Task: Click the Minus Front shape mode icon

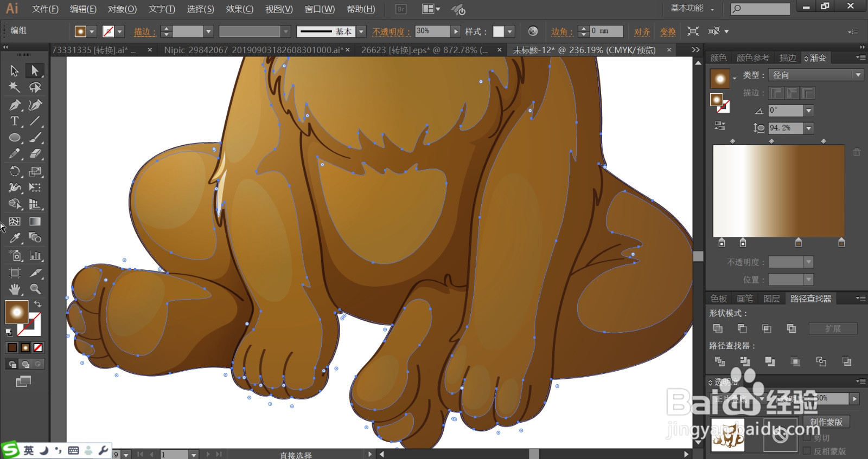Action: (742, 328)
